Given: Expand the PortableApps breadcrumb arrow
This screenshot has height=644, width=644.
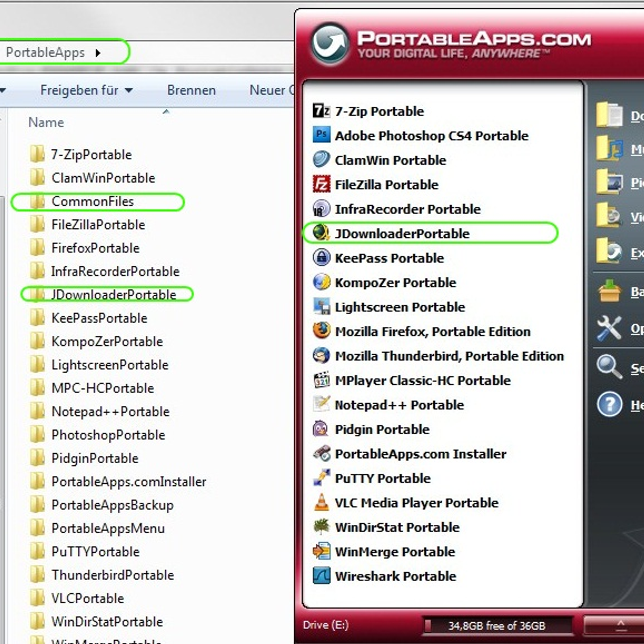Looking at the screenshot, I should pyautogui.click(x=98, y=53).
